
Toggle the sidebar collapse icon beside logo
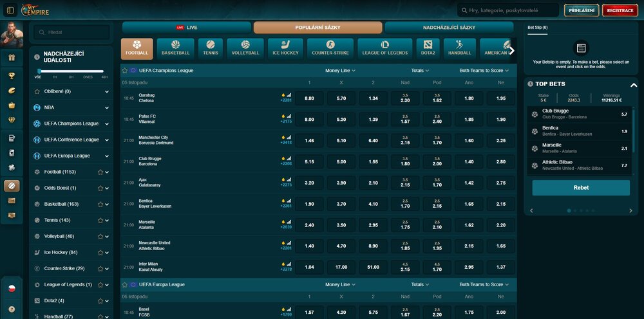click(x=10, y=10)
